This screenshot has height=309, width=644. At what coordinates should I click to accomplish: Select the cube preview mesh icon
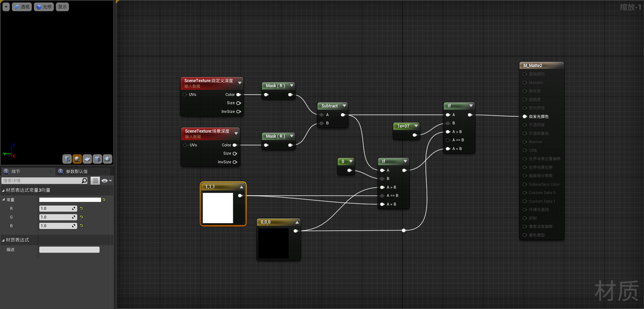97,159
